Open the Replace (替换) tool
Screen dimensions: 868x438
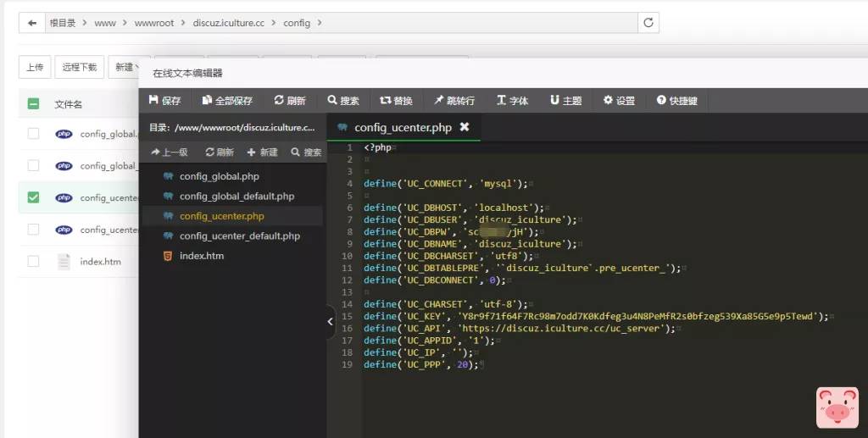[396, 100]
